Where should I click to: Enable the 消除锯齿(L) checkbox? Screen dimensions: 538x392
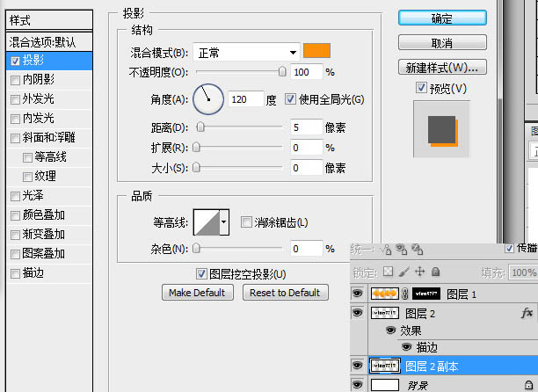click(x=246, y=221)
